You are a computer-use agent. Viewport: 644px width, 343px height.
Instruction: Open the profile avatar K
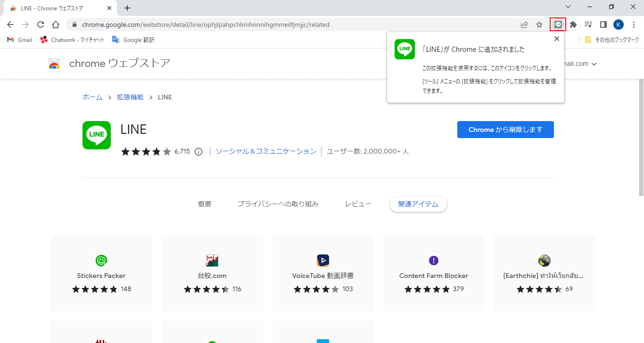(x=619, y=24)
